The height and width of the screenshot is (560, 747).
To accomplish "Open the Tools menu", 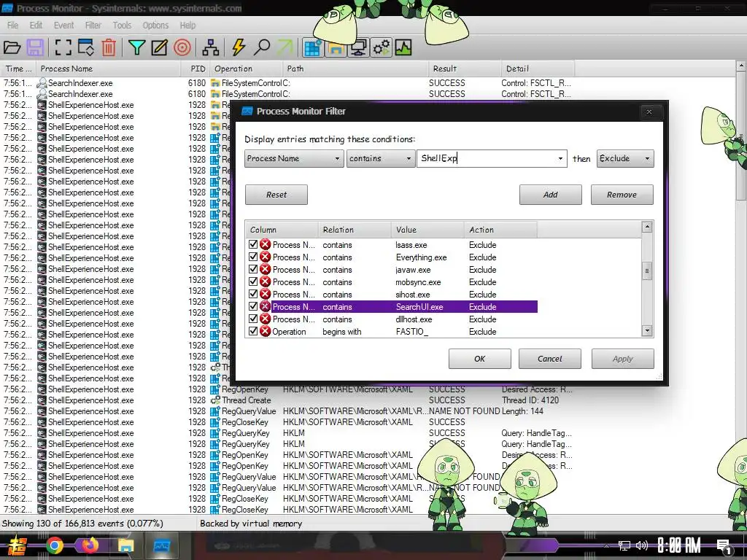I will tap(122, 26).
